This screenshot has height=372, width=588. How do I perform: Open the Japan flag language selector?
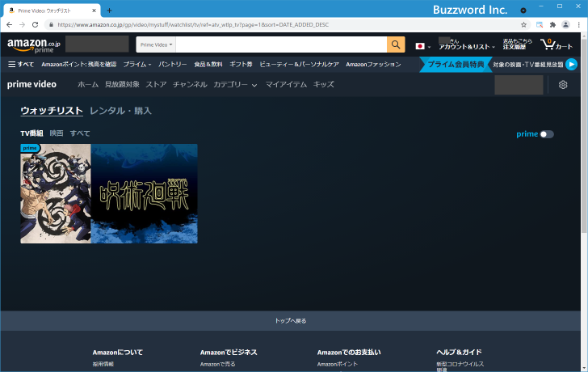pos(422,46)
